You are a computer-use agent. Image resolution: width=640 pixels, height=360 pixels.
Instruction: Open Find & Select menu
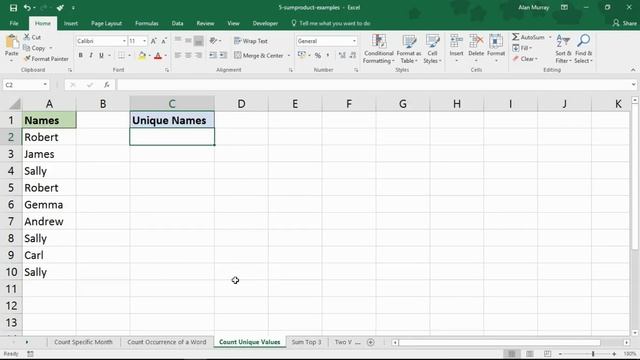pos(583,49)
